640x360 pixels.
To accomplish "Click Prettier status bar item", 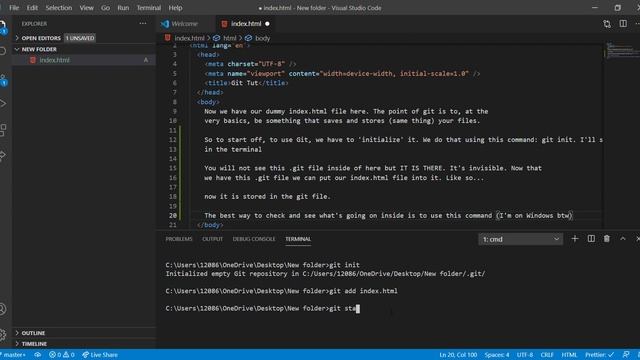I will coord(599,355).
